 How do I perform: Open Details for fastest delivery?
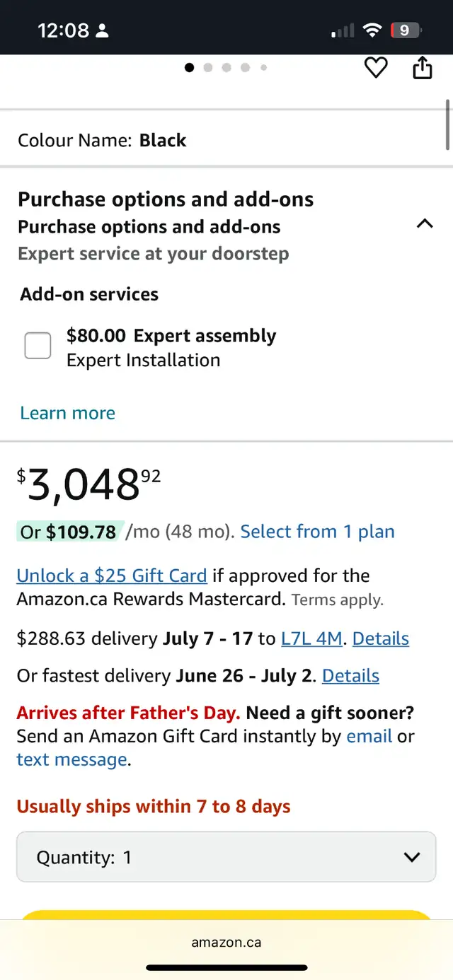click(x=350, y=676)
